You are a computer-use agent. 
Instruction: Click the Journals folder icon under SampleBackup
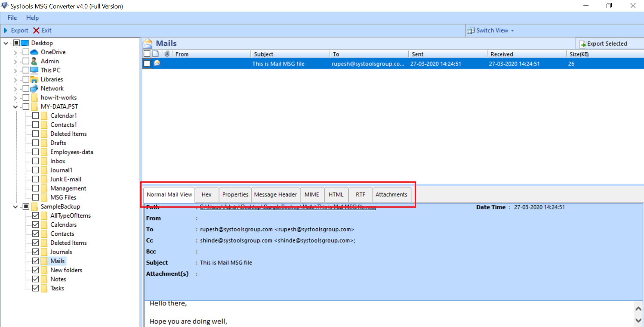[44, 252]
